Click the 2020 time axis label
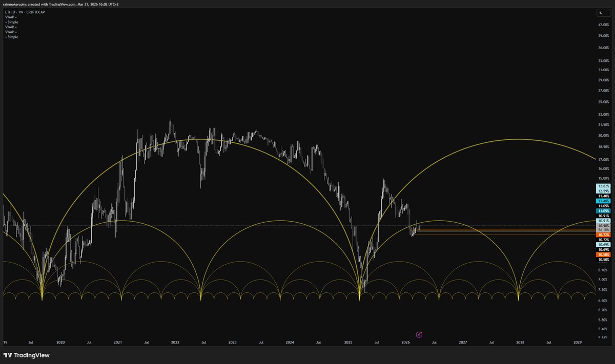 pyautogui.click(x=60, y=342)
